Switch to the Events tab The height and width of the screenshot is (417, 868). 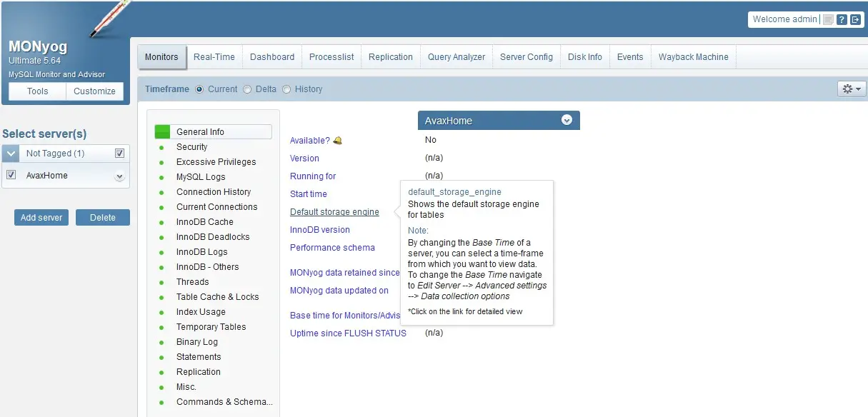pyautogui.click(x=630, y=57)
